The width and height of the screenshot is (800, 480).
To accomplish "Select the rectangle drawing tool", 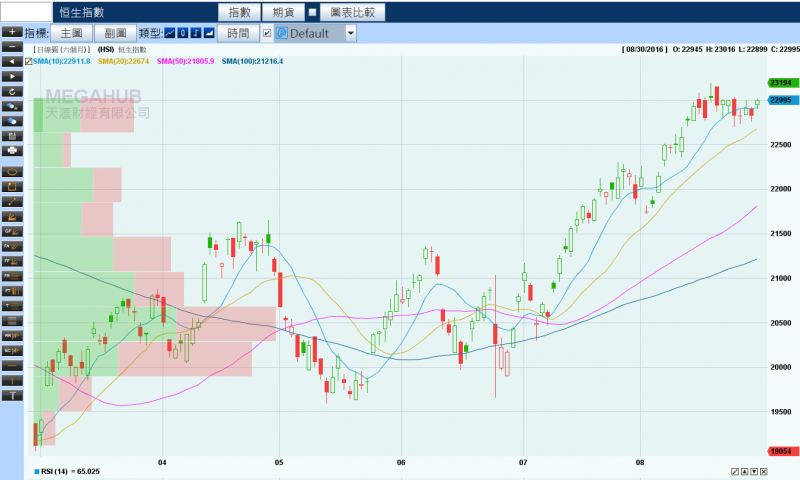I will click(11, 186).
